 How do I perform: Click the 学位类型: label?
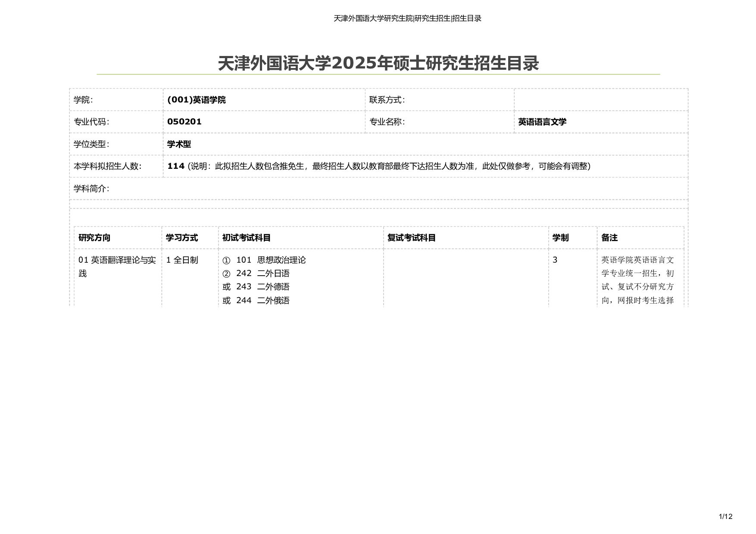tap(91, 144)
